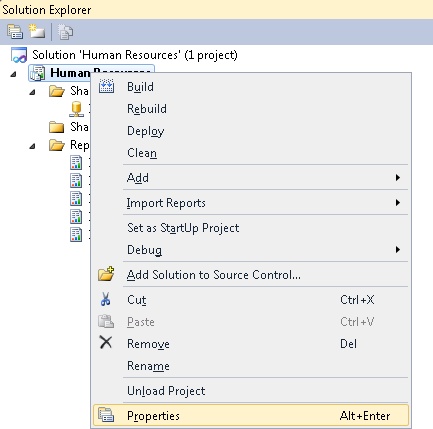The width and height of the screenshot is (433, 429).
Task: Select the first report file icon
Action: [x=76, y=163]
